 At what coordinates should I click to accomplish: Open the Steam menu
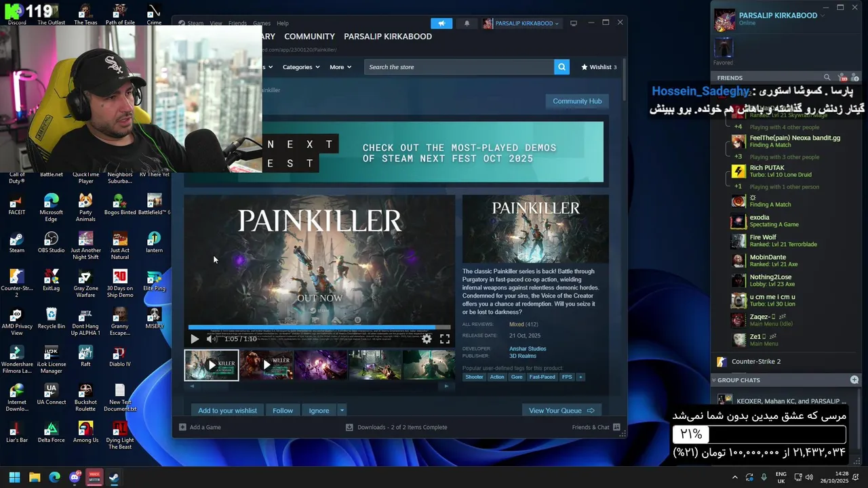pos(195,23)
